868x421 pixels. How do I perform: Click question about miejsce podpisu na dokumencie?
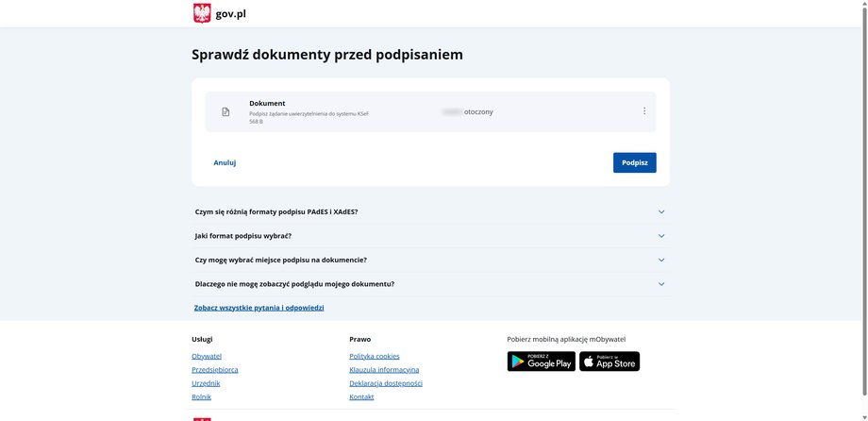(x=280, y=260)
